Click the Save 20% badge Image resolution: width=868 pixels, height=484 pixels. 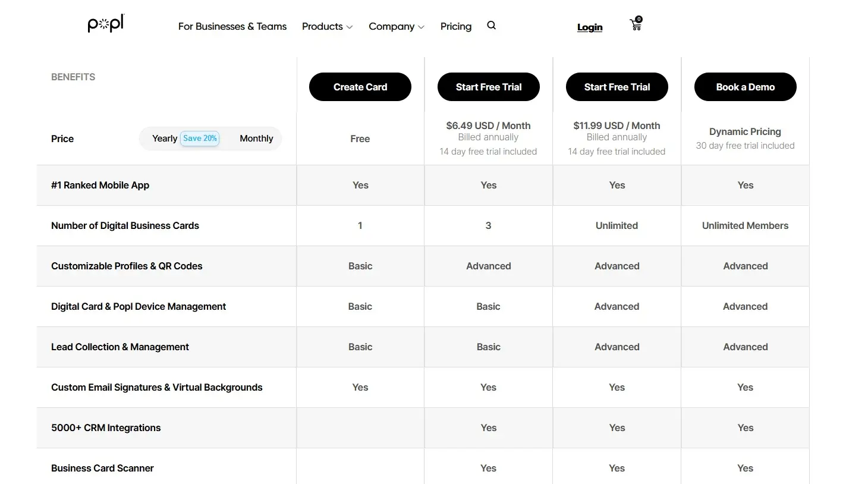point(200,139)
